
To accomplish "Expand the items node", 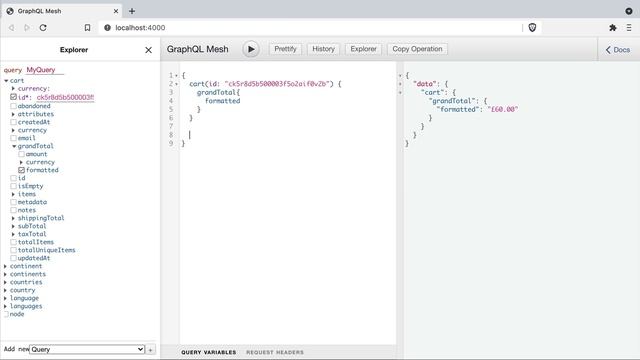I will pos(13,194).
